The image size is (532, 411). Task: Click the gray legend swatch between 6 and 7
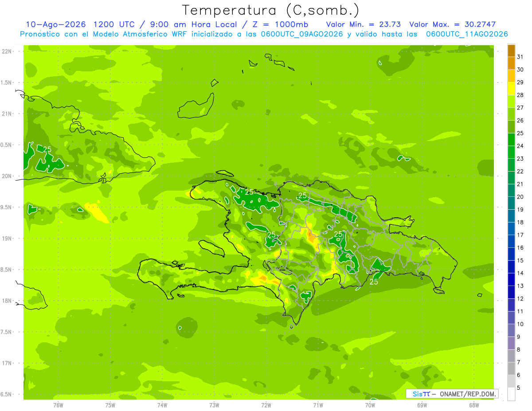coord(511,368)
